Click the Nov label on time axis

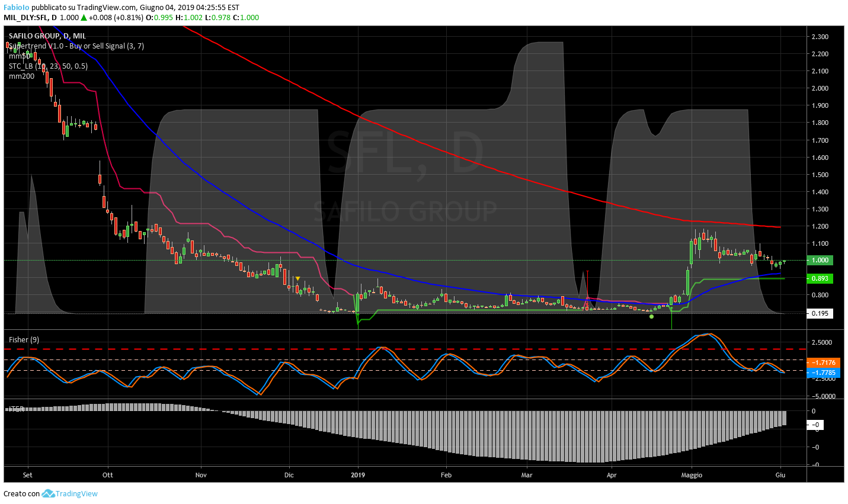(x=201, y=475)
